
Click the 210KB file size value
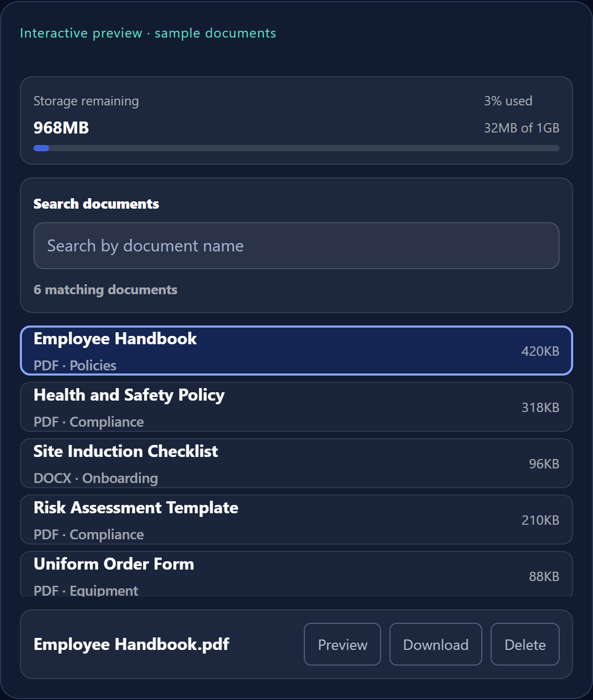(540, 520)
